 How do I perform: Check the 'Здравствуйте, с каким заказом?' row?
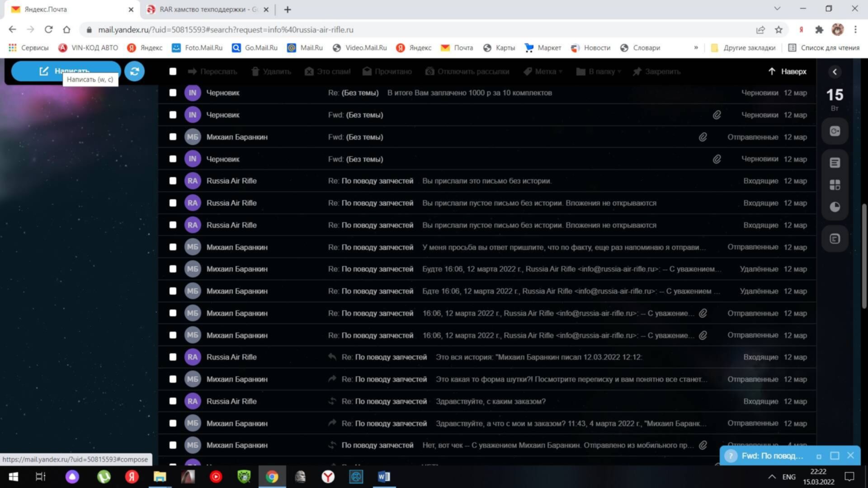[x=173, y=401]
